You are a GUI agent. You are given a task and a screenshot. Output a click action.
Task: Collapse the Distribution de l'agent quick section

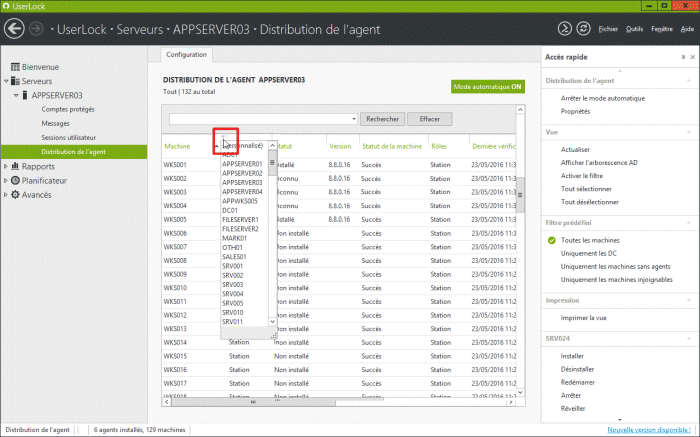(x=688, y=81)
